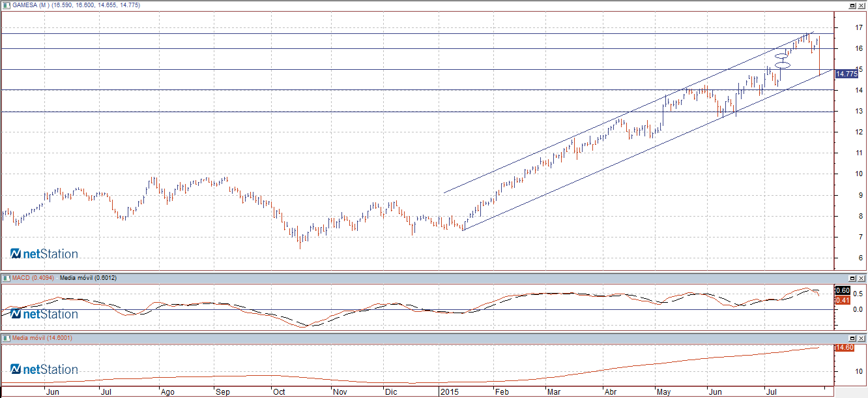
Task: Select the upper ellipse annotation near 16
Action: pos(782,57)
